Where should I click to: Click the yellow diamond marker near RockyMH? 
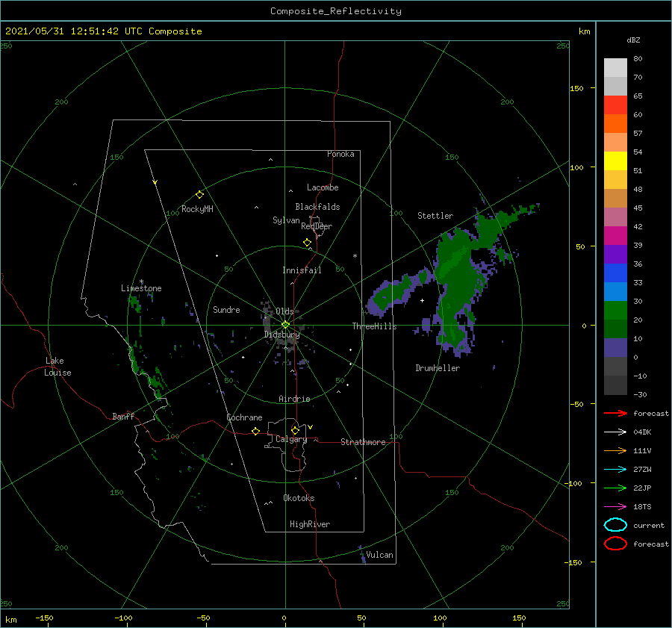click(199, 195)
